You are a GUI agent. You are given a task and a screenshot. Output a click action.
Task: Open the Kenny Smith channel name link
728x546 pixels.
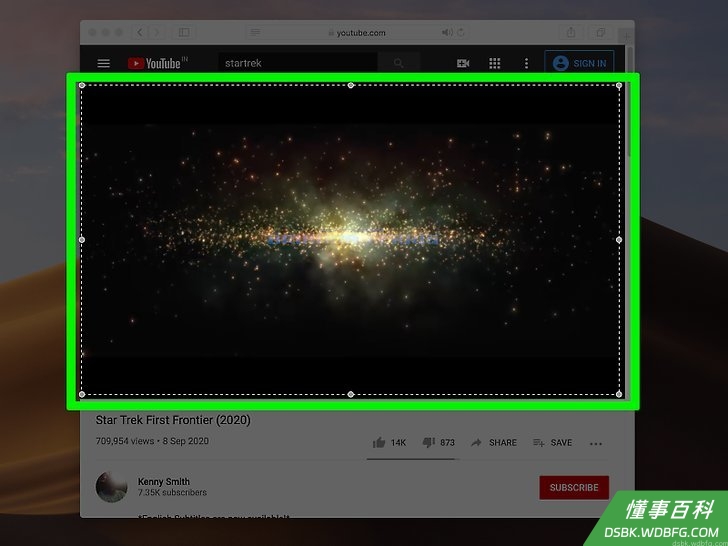[x=164, y=481]
